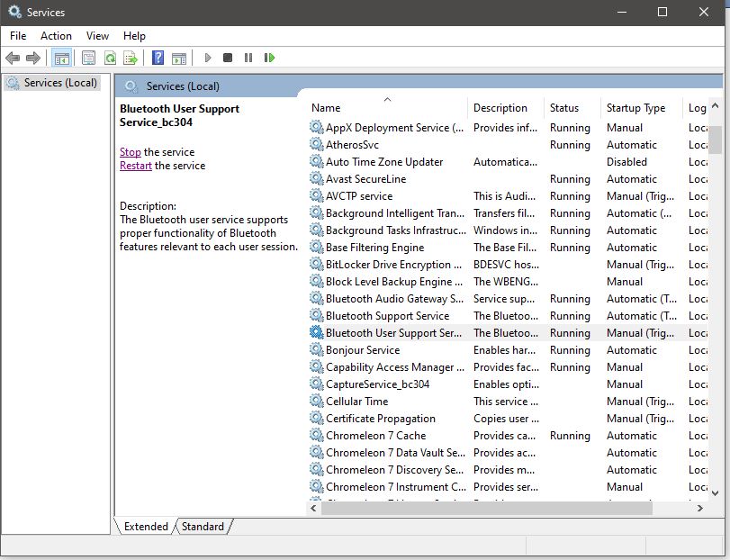Click the gear icon beside AVCTP service
730x560 pixels.
(x=317, y=196)
